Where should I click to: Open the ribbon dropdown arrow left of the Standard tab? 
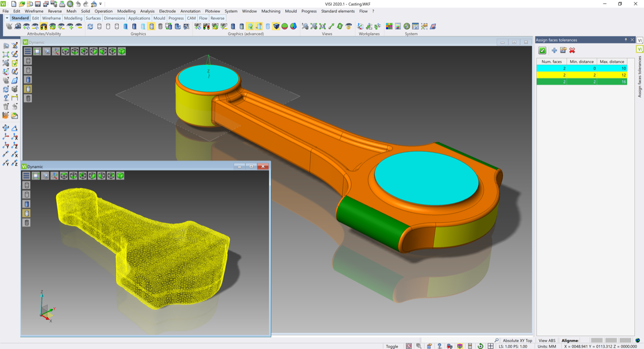[7, 18]
